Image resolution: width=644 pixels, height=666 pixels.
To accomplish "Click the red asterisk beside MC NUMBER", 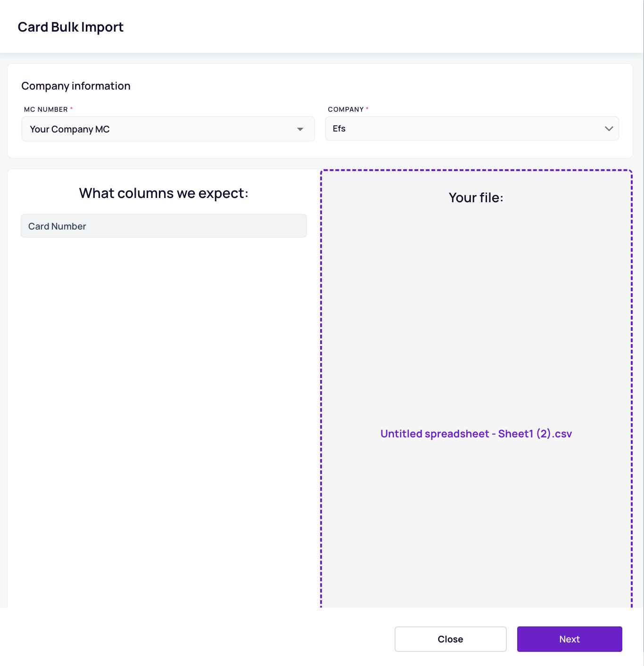I will 72,109.
